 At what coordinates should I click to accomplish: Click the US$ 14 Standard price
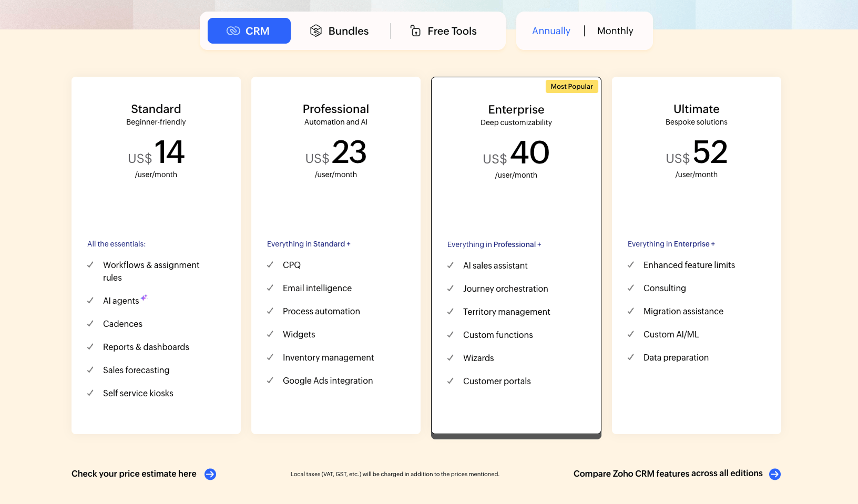pyautogui.click(x=156, y=152)
